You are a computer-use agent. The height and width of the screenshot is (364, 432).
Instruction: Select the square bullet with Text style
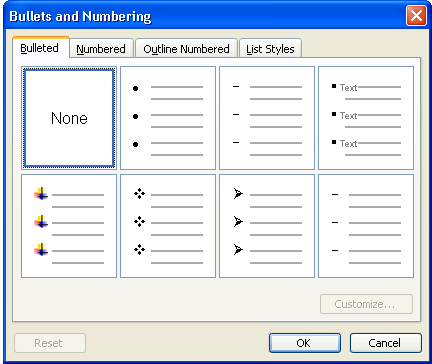point(366,118)
